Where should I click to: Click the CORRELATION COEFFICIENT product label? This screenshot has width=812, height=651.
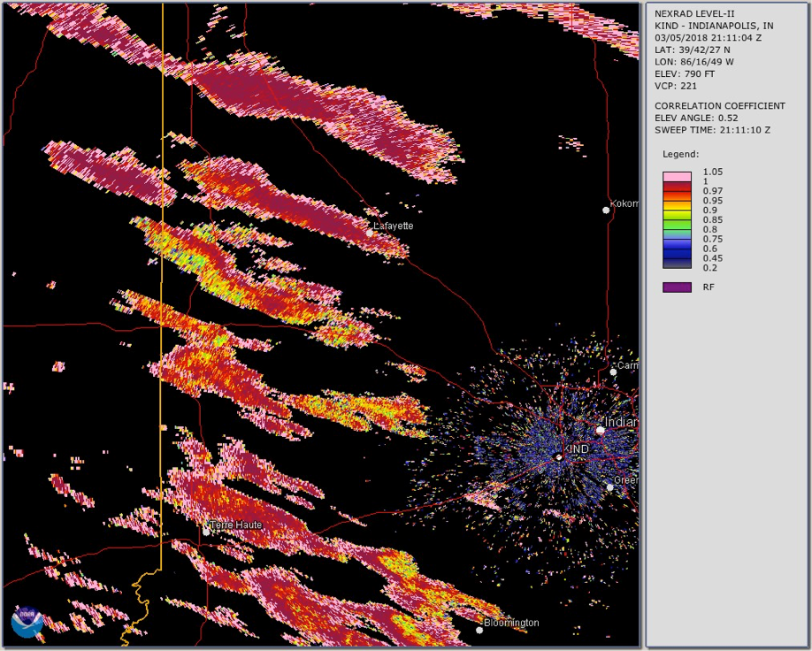(719, 106)
